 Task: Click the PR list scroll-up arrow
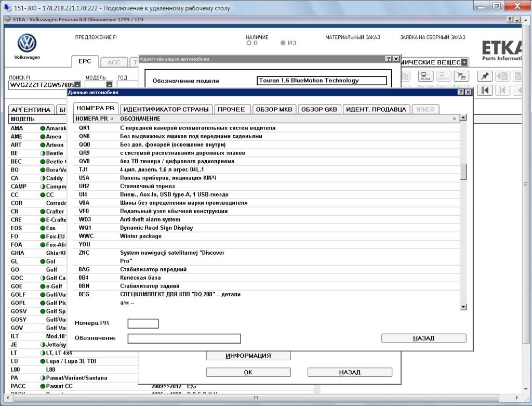coord(463,117)
